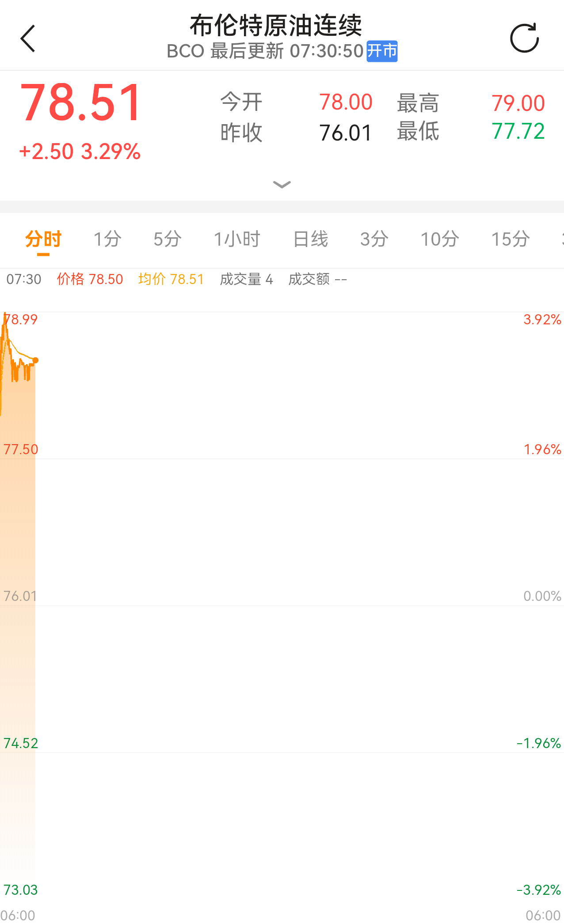Tap the 均价 78.51 average price label
The image size is (564, 924).
171,279
